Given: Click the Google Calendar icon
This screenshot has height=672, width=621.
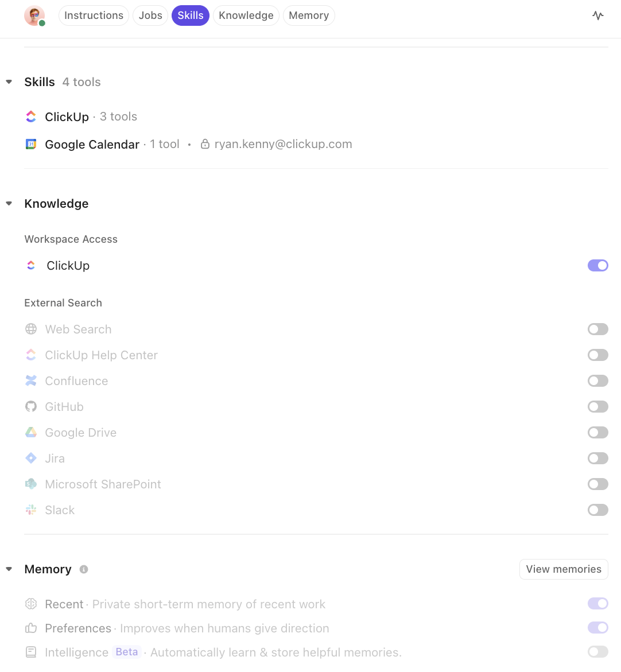Looking at the screenshot, I should [x=31, y=144].
